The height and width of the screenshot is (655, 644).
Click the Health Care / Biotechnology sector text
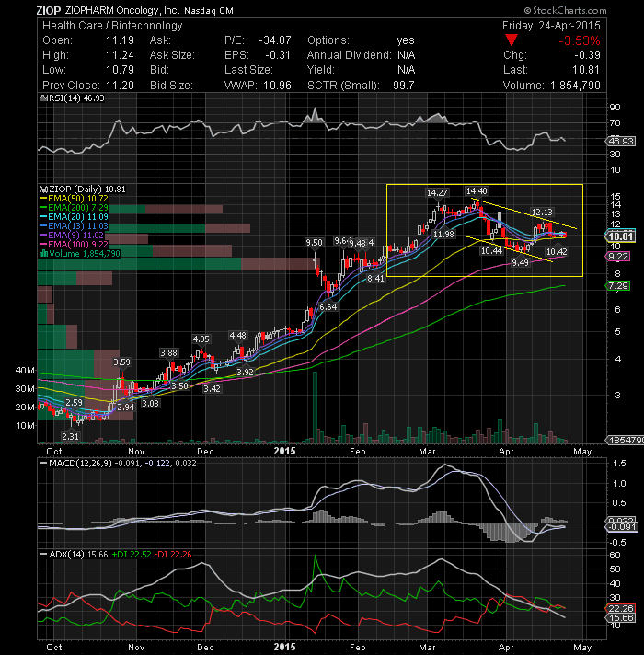pos(112,26)
